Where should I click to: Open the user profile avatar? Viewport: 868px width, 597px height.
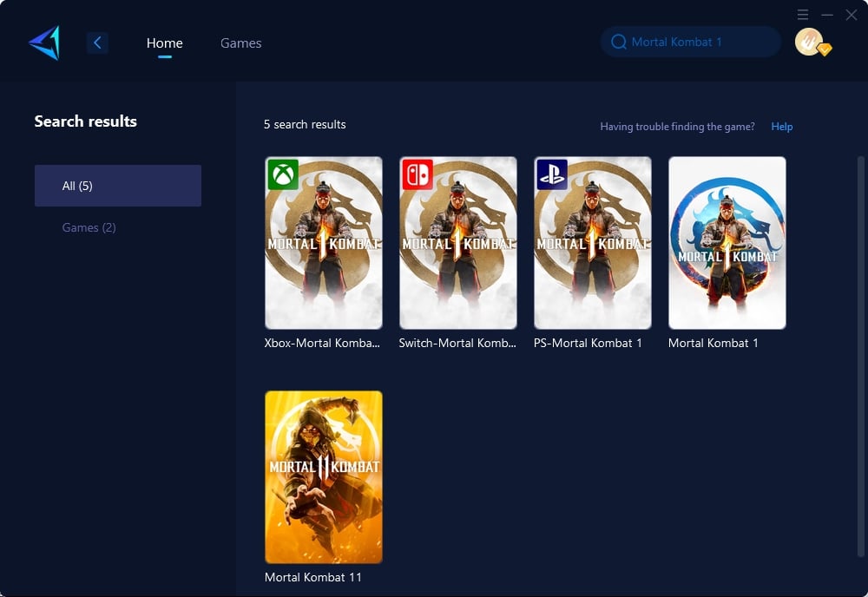pos(809,42)
